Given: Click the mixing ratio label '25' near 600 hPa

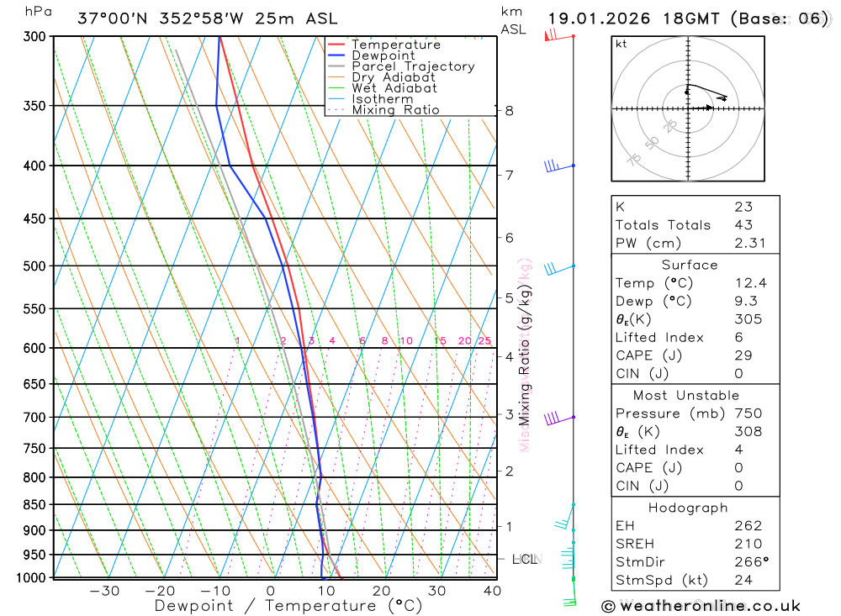Looking at the screenshot, I should pos(485,341).
